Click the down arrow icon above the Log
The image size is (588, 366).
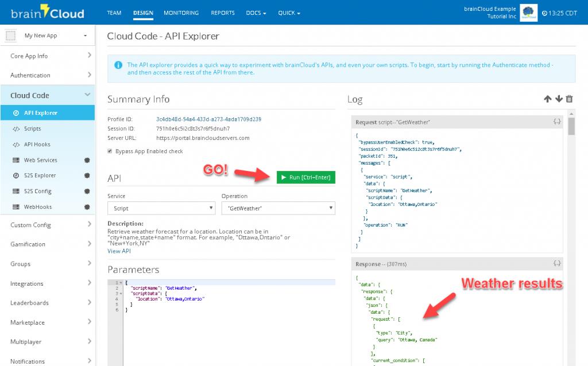tap(558, 99)
